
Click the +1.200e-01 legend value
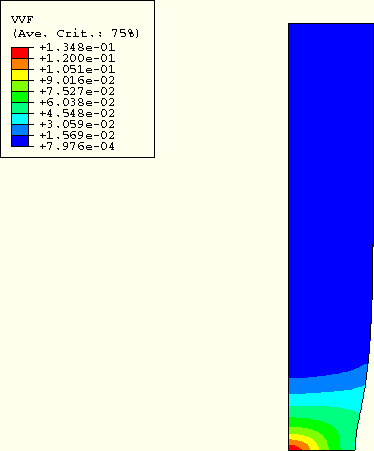(77, 58)
